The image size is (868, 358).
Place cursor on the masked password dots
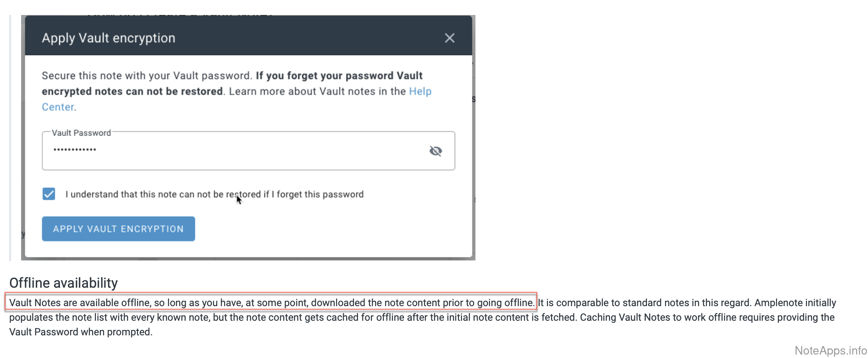(x=75, y=149)
